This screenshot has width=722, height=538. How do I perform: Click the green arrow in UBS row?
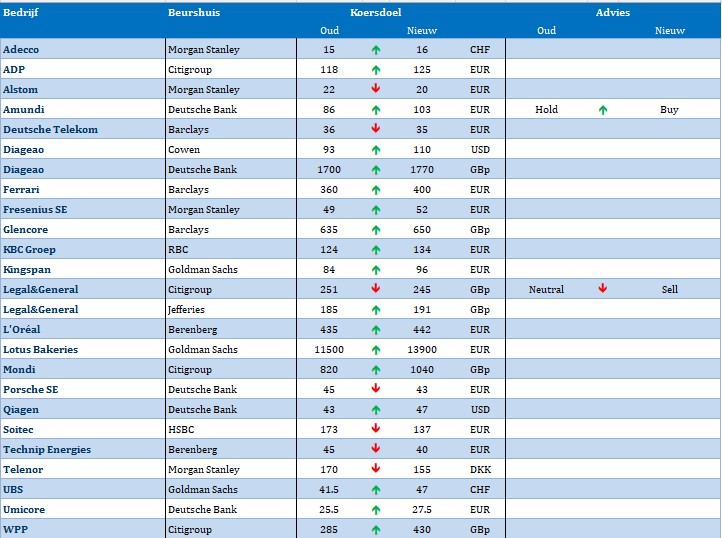376,490
